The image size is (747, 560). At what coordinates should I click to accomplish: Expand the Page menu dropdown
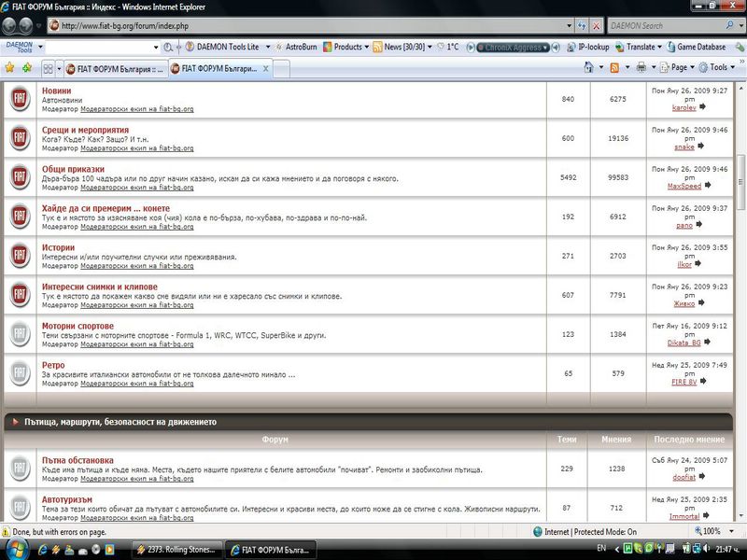point(680,67)
